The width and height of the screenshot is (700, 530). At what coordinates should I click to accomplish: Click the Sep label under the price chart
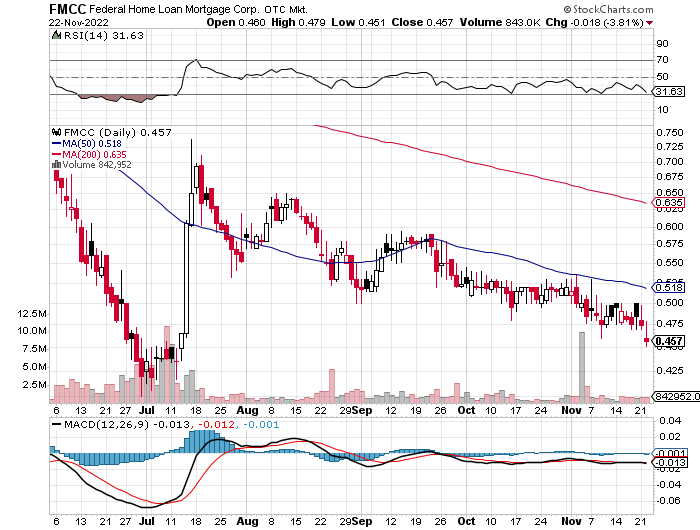362,410
